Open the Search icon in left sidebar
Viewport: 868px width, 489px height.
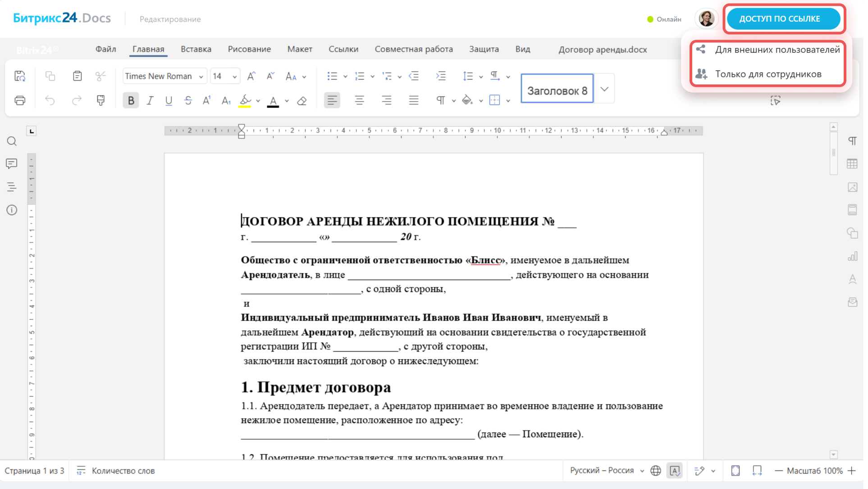(12, 141)
